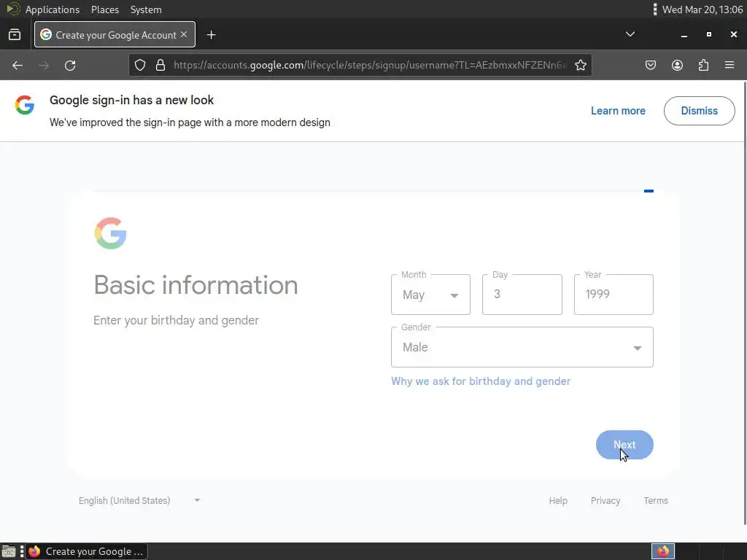Click the Google logo in the banner
The width and height of the screenshot is (747, 560).
24,105
